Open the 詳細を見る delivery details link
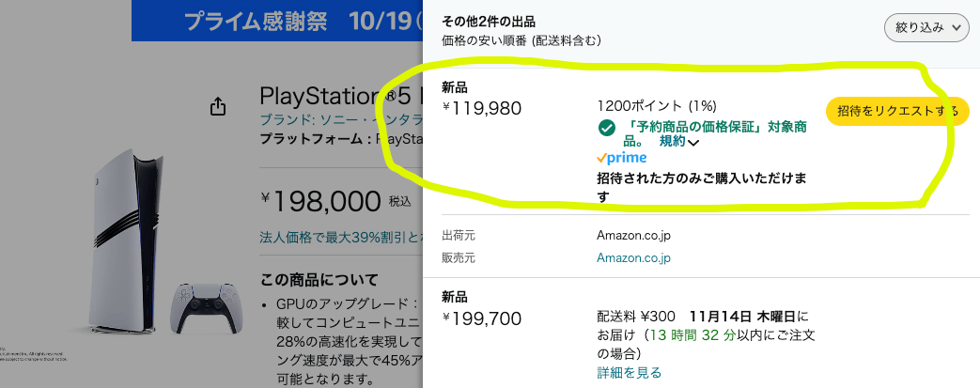 point(629,373)
